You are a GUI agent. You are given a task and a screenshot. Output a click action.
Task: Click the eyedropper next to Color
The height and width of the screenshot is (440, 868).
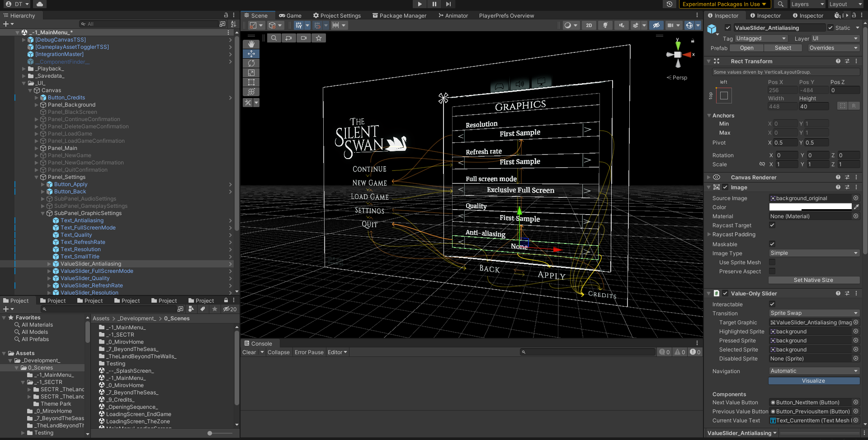(856, 207)
